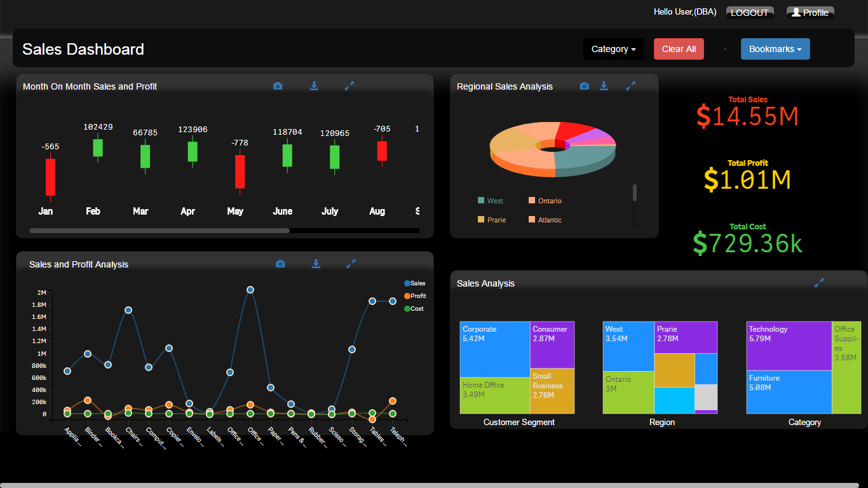This screenshot has height=488, width=868.
Task: Toggle the Sales series in legend
Action: tap(414, 283)
